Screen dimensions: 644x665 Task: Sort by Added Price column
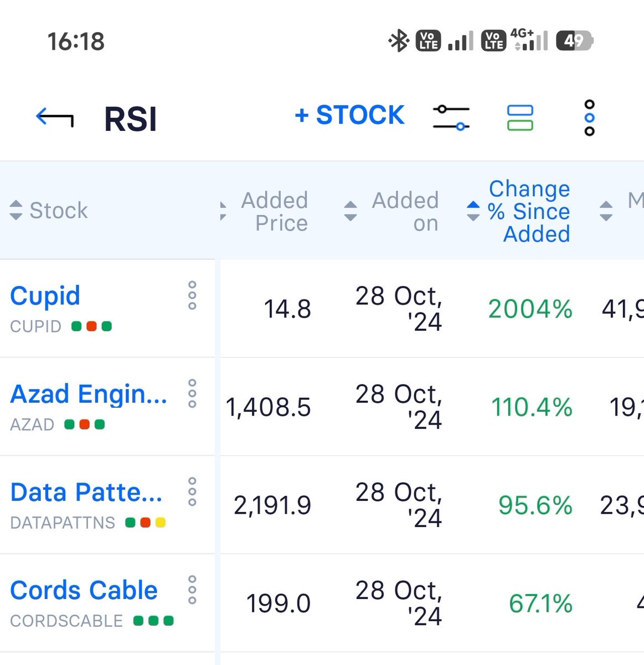(x=265, y=211)
